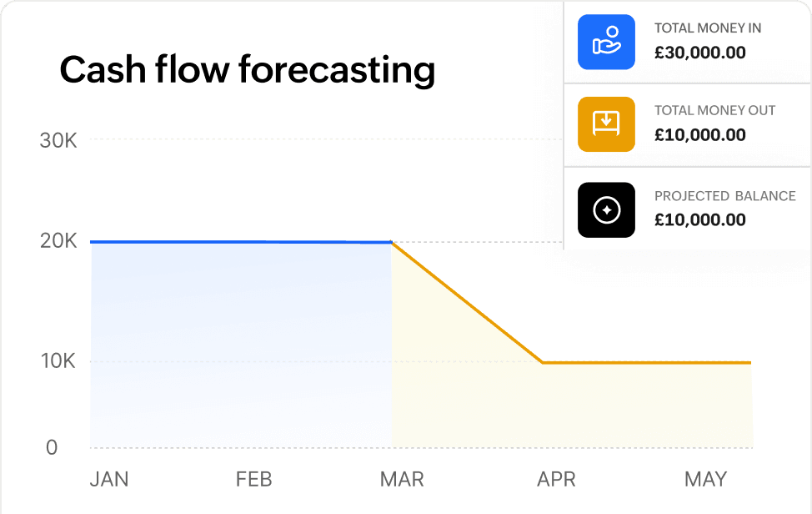The width and height of the screenshot is (812, 514).
Task: Click the Cash flow forecasting heading
Action: [247, 70]
